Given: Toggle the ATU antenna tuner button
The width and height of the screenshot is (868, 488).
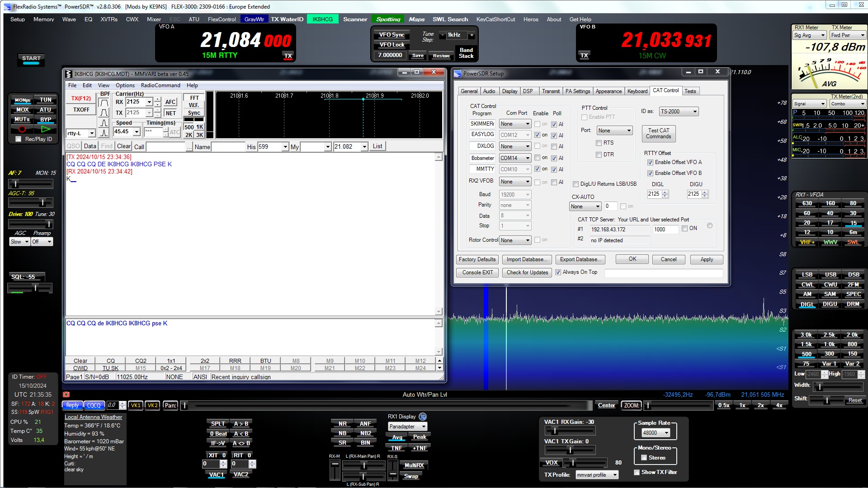Looking at the screenshot, I should (x=46, y=110).
